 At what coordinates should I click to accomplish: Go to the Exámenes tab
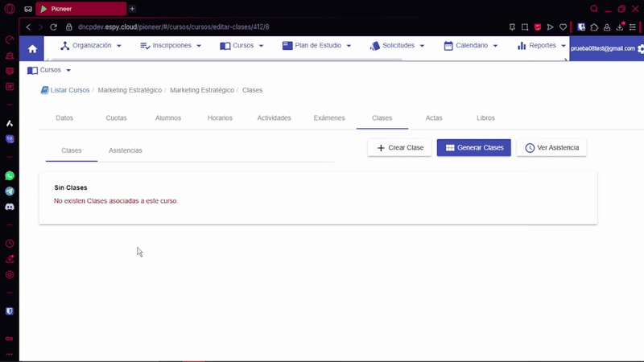(328, 118)
